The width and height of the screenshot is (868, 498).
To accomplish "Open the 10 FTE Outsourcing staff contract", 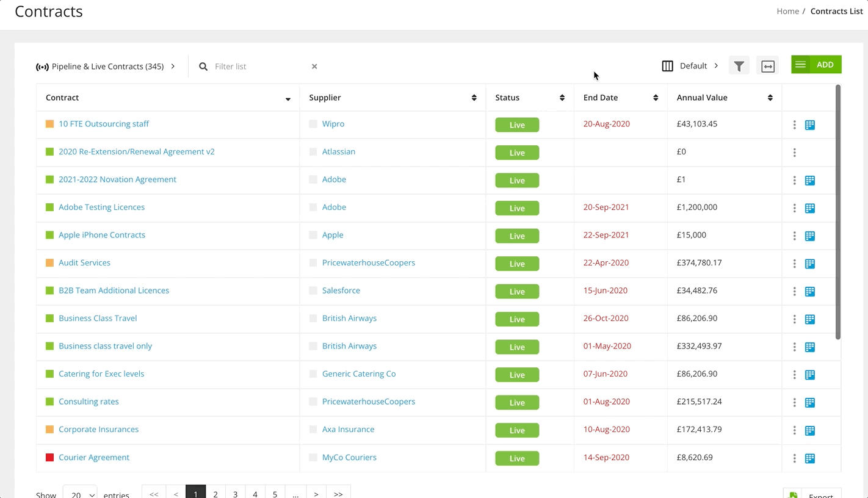I will point(104,124).
